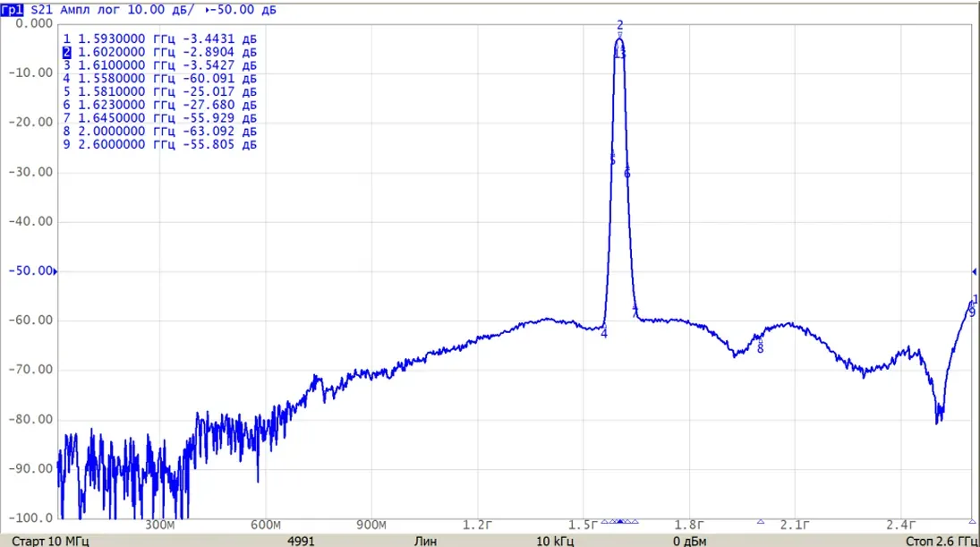Select marker row 7 reading -55.929 дБ
The width and height of the screenshot is (980, 547).
(x=160, y=117)
